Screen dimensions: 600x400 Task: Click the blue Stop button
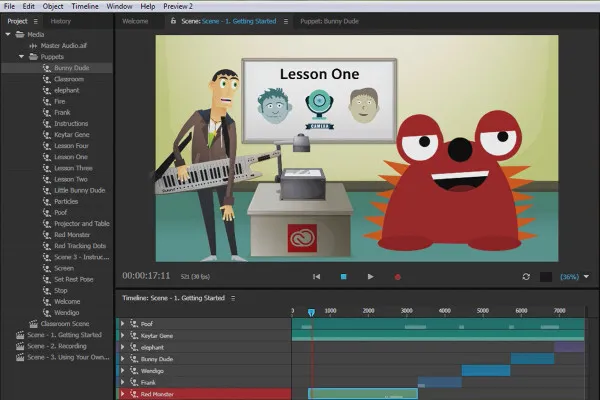click(343, 276)
